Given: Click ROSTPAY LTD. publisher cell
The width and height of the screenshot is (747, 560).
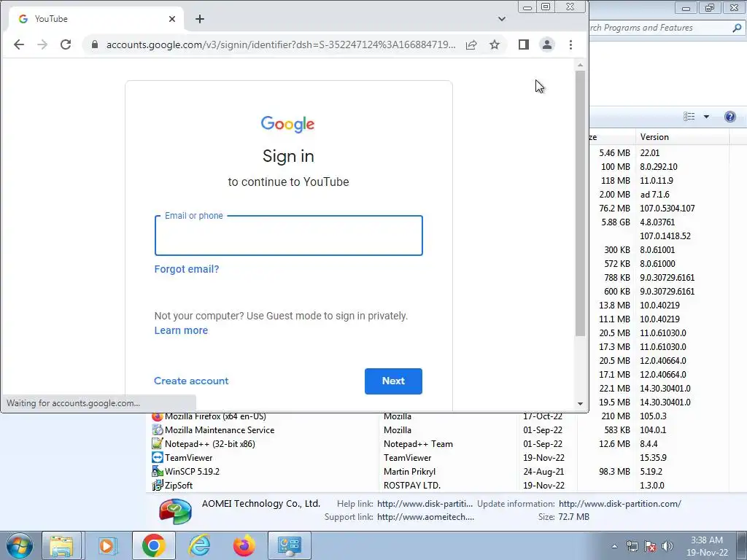Looking at the screenshot, I should (x=412, y=485).
